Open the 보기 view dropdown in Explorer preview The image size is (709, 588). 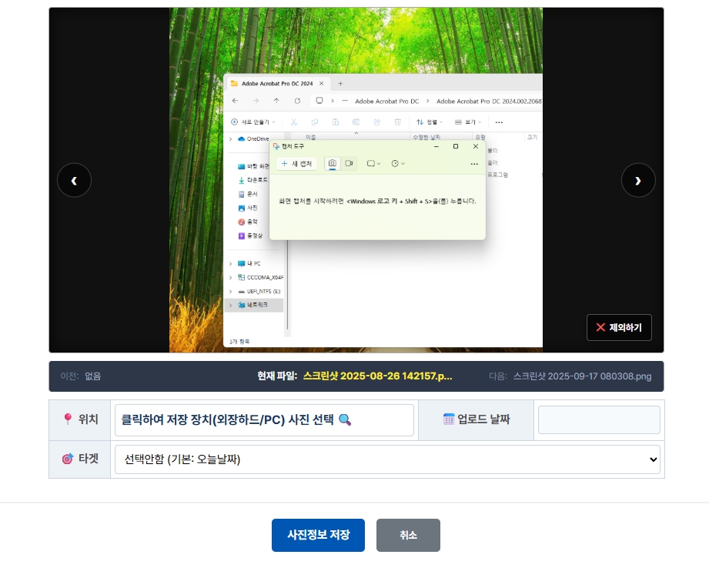[468, 122]
